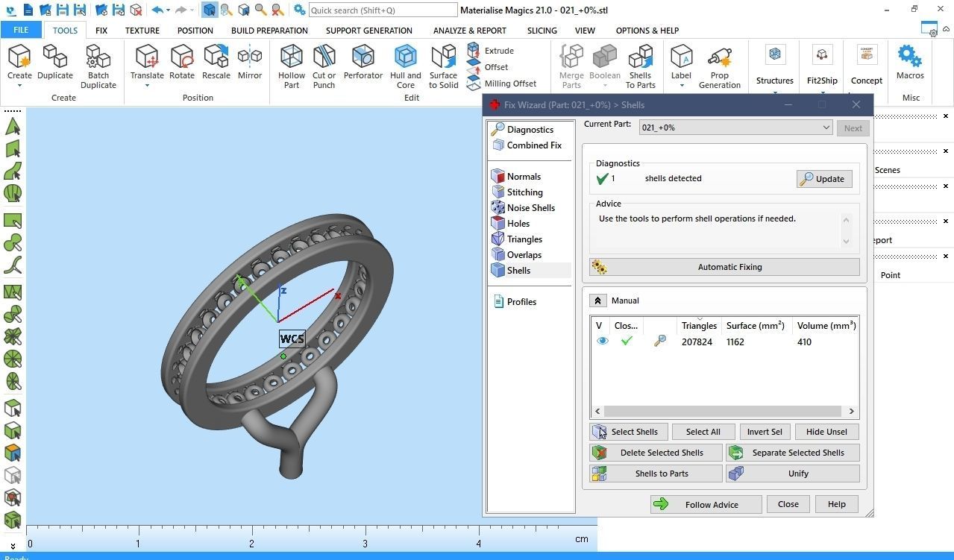Click Extrude in the Edit group
954x560 pixels.
point(491,51)
